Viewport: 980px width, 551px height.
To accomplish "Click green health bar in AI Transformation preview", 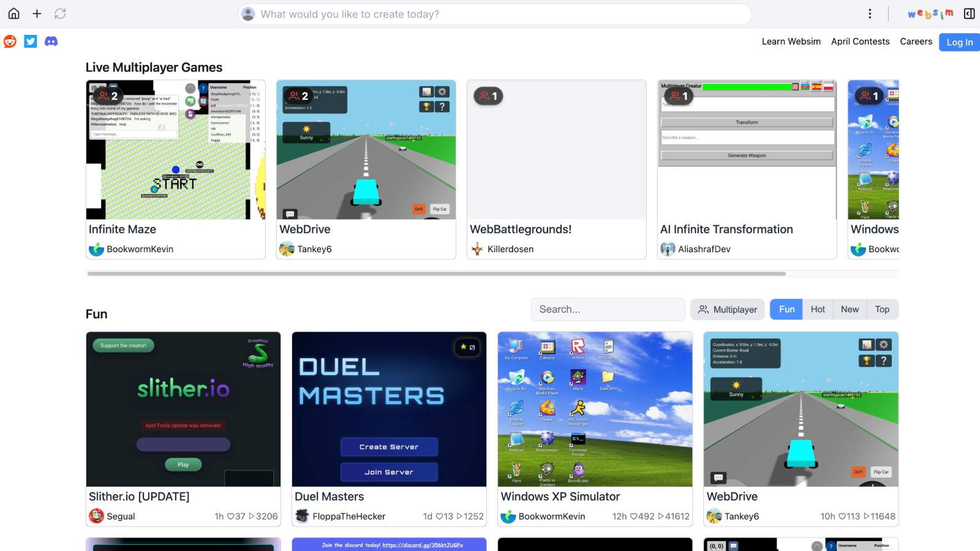I will 747,87.
